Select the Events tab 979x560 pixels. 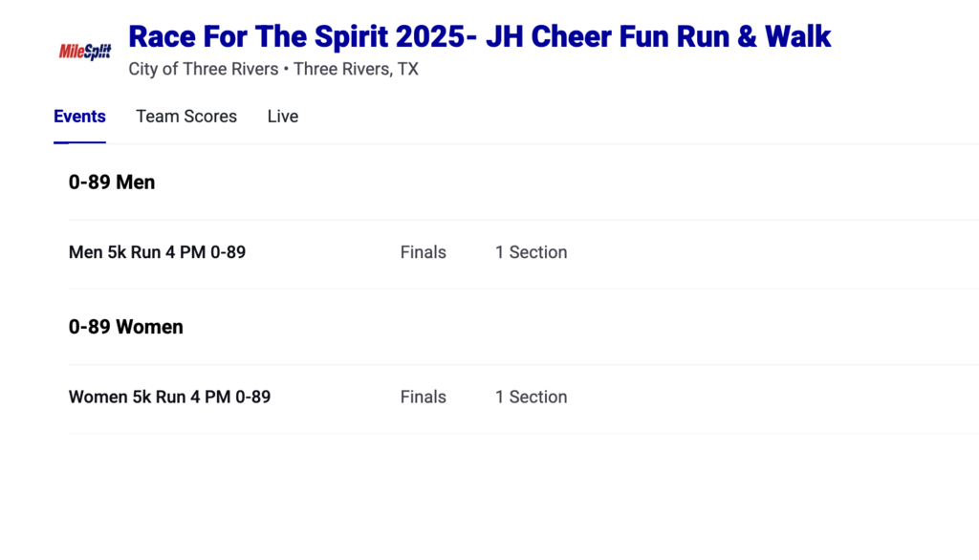pos(79,117)
